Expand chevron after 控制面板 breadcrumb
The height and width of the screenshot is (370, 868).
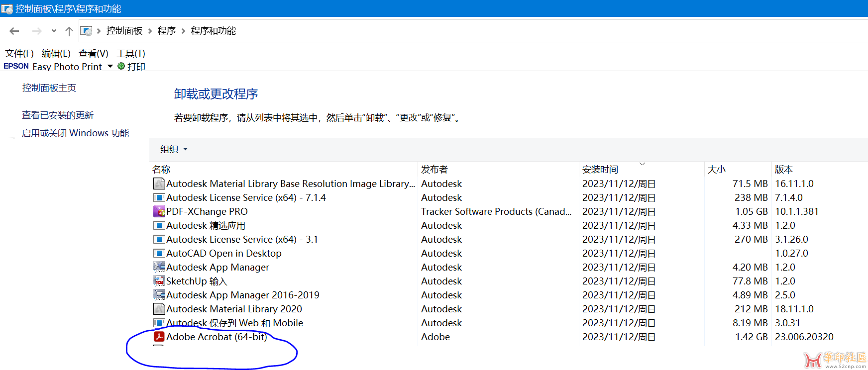click(x=150, y=31)
